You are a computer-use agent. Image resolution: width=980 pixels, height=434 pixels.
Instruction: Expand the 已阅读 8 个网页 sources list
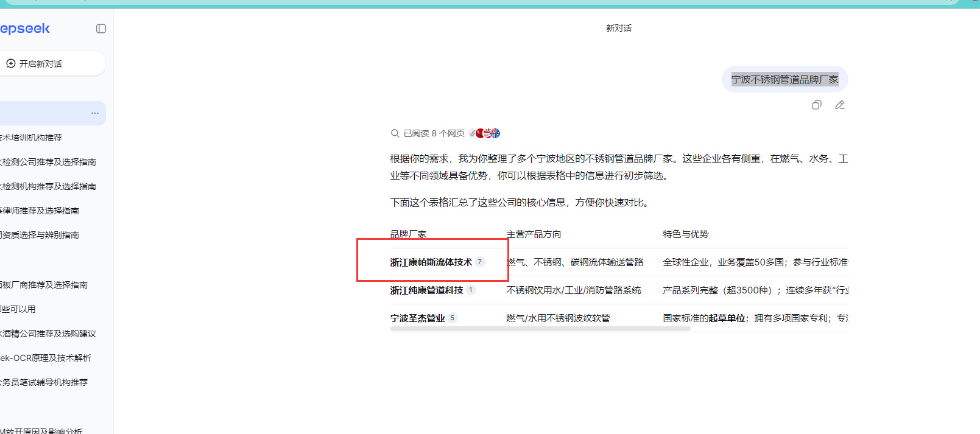point(434,133)
